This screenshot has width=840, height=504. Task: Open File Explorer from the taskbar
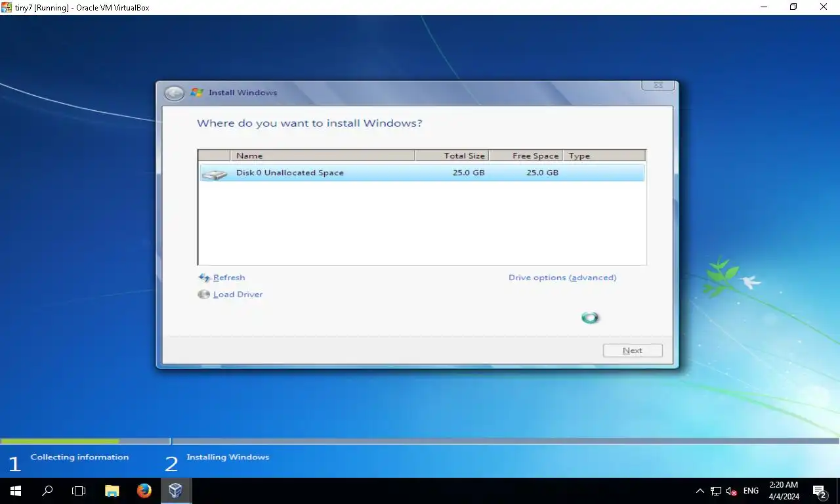tap(112, 491)
